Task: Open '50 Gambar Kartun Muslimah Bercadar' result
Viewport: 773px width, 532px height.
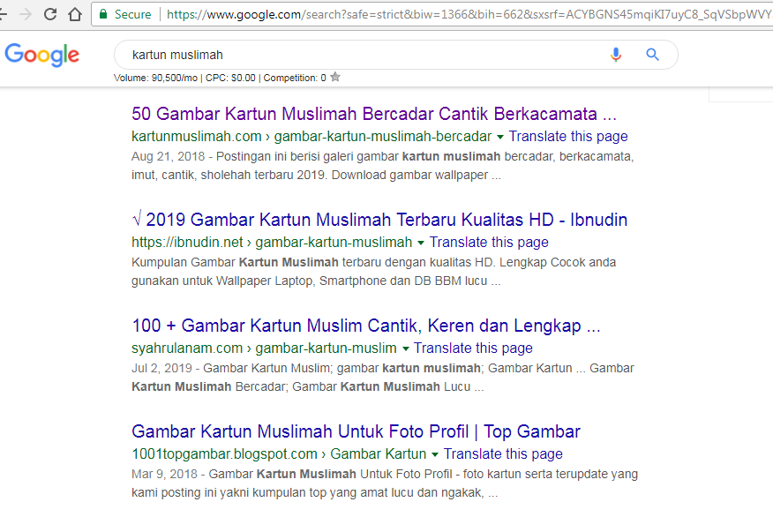Action: pyautogui.click(x=373, y=114)
